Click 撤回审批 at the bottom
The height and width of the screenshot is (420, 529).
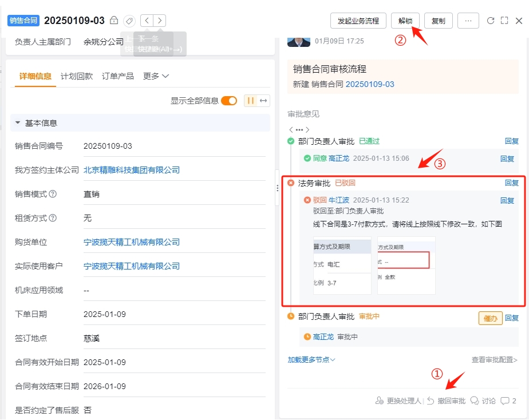point(447,401)
